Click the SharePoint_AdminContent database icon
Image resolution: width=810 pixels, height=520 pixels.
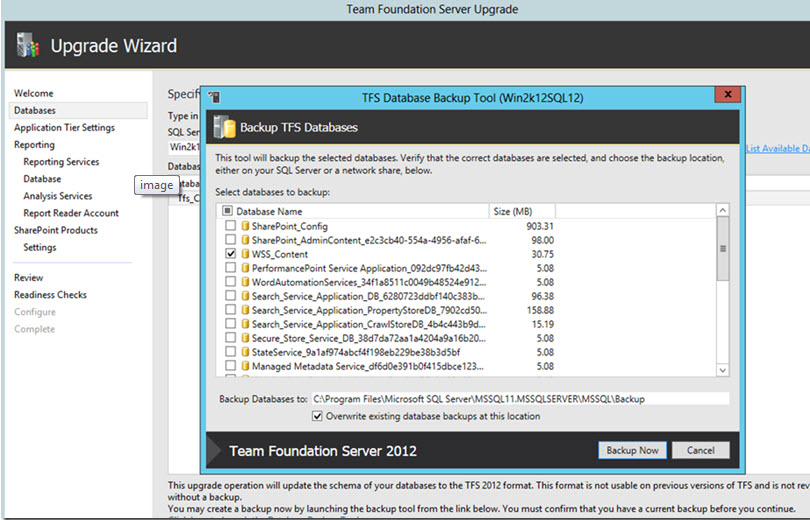(x=245, y=240)
